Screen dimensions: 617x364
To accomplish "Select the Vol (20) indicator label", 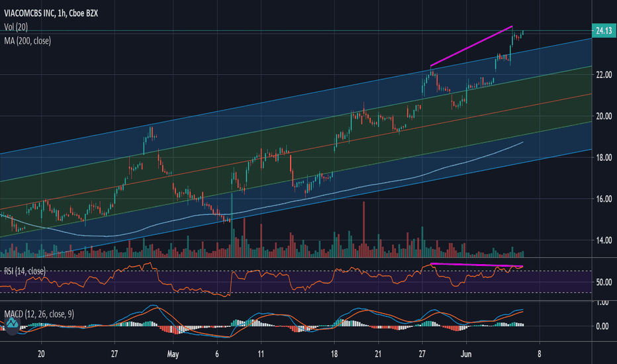I will [x=16, y=27].
